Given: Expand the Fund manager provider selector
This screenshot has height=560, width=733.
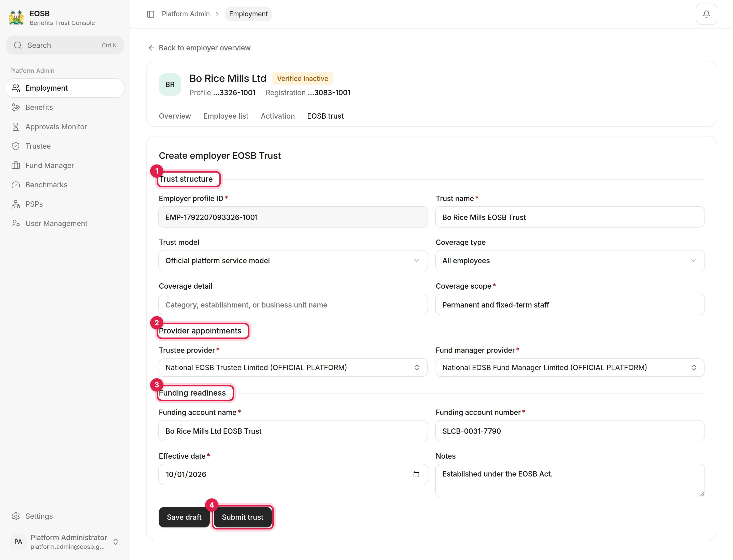Looking at the screenshot, I should tap(570, 368).
